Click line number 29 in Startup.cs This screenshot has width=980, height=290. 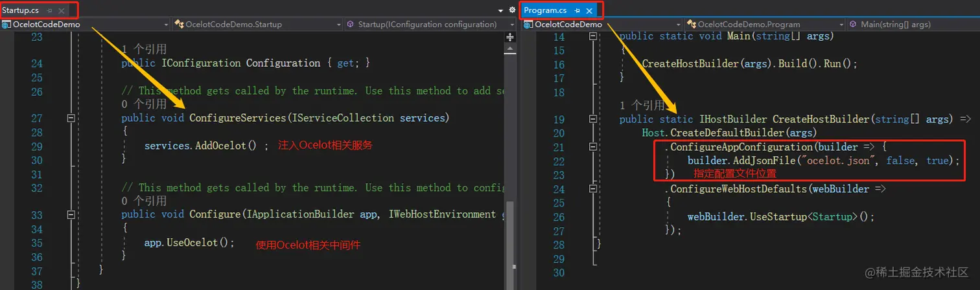(37, 146)
